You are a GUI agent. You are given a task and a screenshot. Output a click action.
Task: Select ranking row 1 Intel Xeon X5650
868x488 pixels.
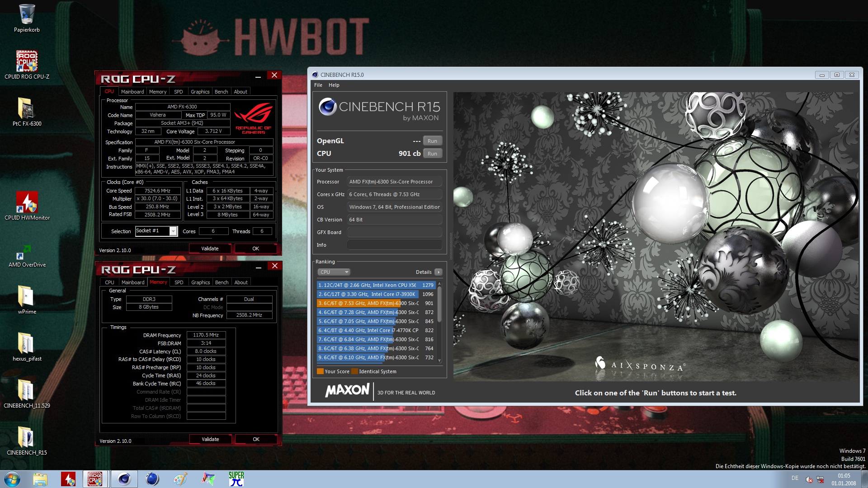pyautogui.click(x=376, y=285)
